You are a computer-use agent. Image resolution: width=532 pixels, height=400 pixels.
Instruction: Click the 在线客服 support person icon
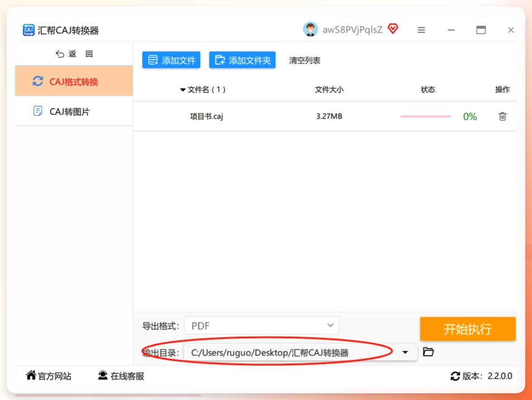tap(103, 375)
